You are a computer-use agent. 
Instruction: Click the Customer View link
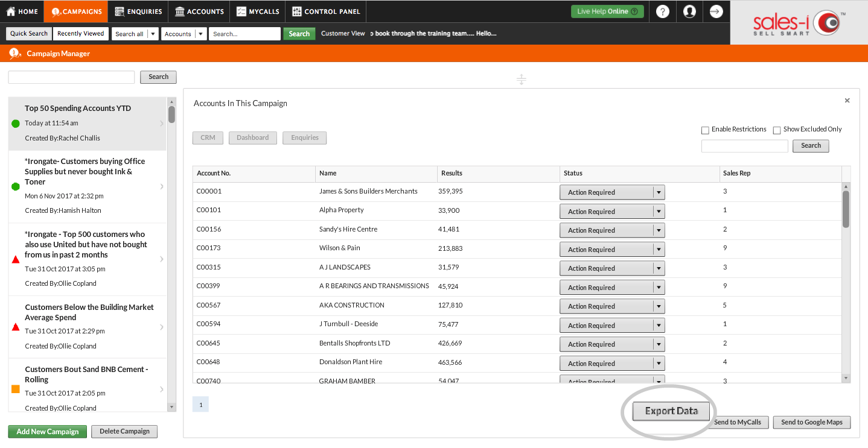(x=343, y=34)
